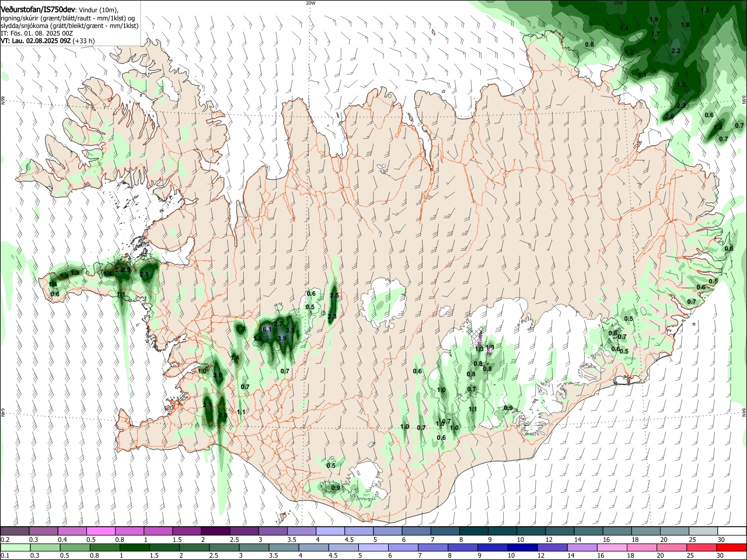Viewport: 747px width, 560px height.
Task: Click the "15W" longitude label at the top
Action: point(618,2)
